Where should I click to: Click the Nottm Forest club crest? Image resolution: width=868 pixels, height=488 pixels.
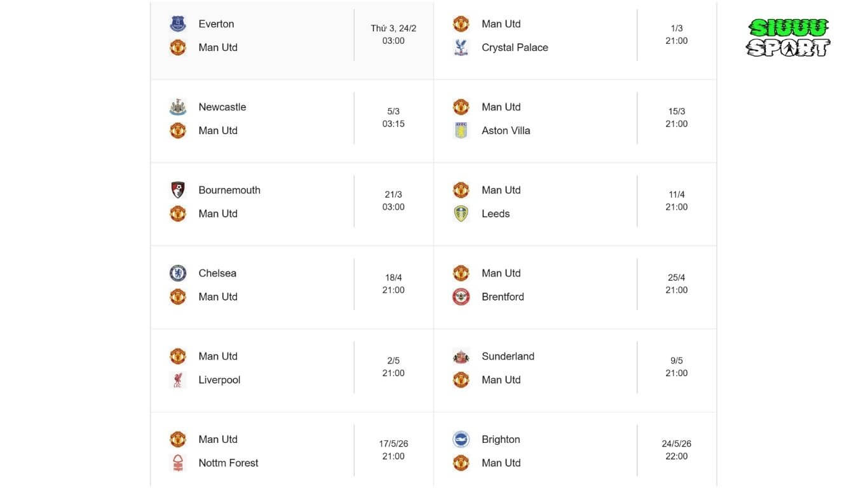[x=178, y=463]
